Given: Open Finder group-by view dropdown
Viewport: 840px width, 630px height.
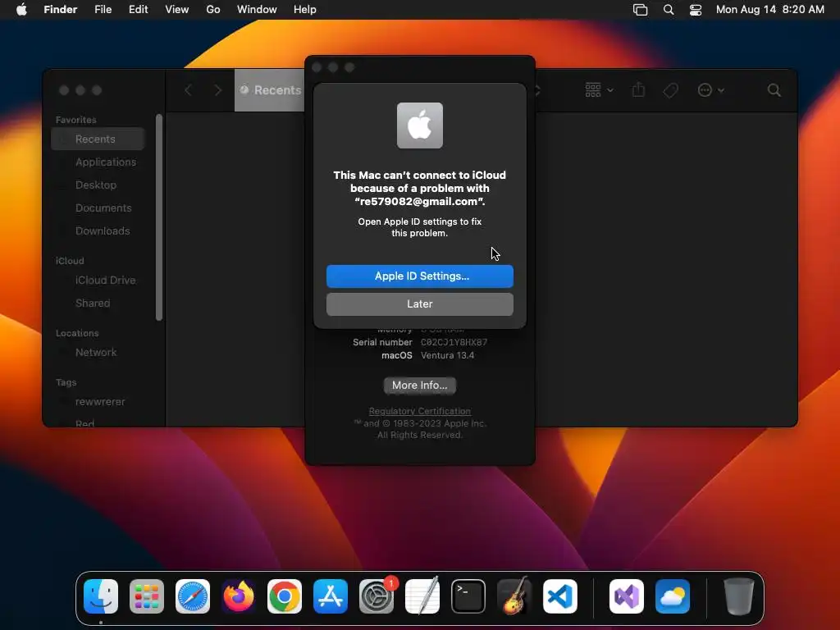Looking at the screenshot, I should pyautogui.click(x=599, y=90).
